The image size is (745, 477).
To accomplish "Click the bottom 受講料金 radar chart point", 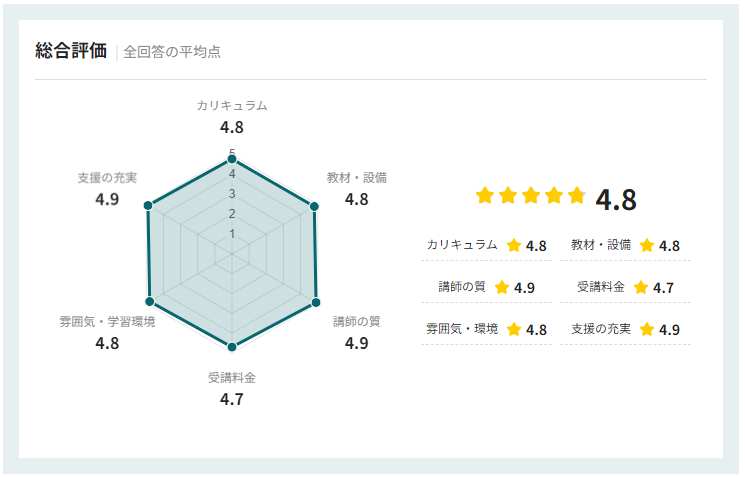I will pyautogui.click(x=232, y=346).
